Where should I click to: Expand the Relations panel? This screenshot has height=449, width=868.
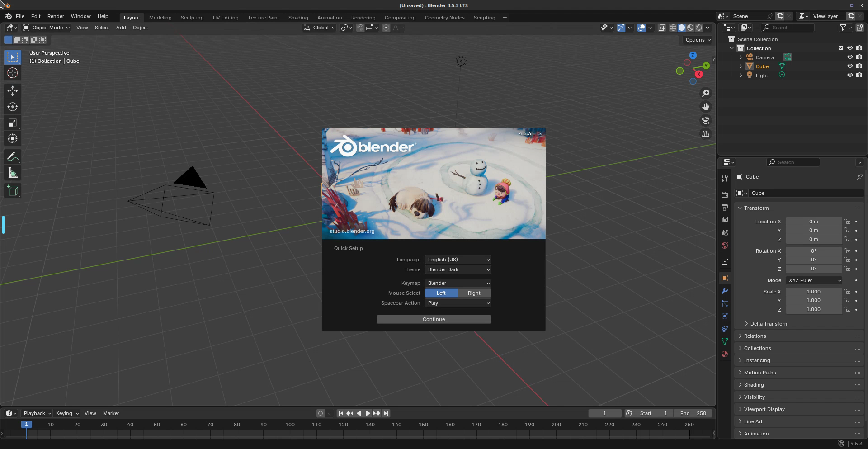coord(755,336)
